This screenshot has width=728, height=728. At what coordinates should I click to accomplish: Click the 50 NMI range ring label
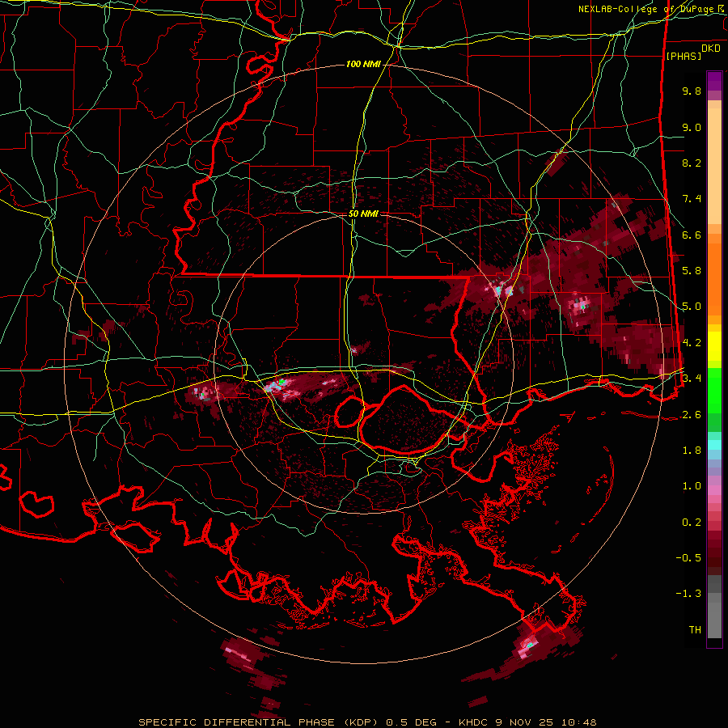[x=363, y=214]
